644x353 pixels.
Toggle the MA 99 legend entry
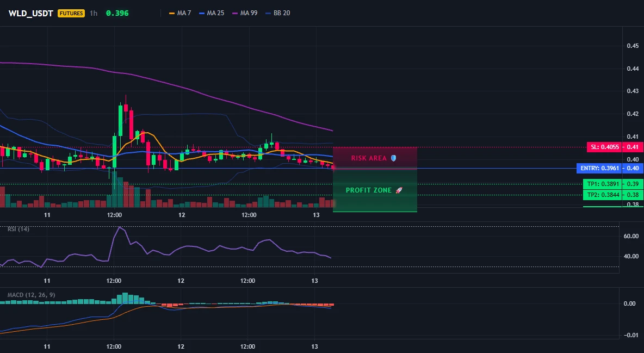(245, 13)
